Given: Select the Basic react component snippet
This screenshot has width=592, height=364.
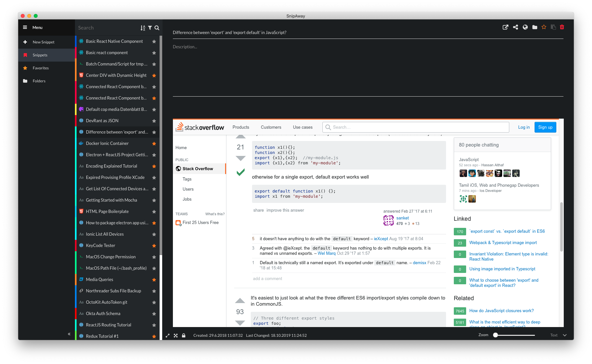Looking at the screenshot, I should point(117,53).
